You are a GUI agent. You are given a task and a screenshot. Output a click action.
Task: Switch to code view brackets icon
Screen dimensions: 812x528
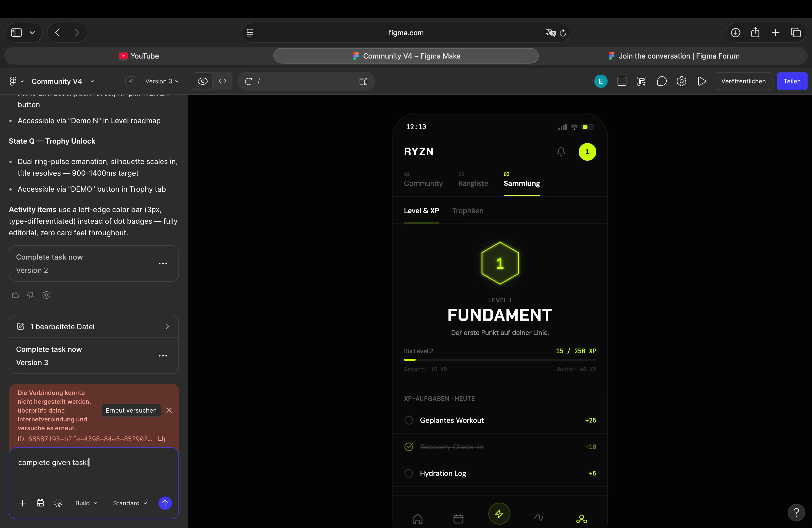222,81
